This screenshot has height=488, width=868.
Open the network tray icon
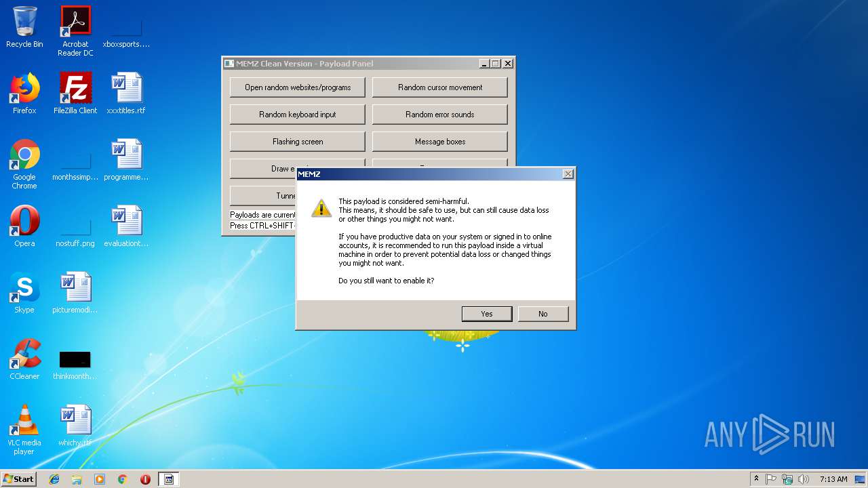coord(787,479)
